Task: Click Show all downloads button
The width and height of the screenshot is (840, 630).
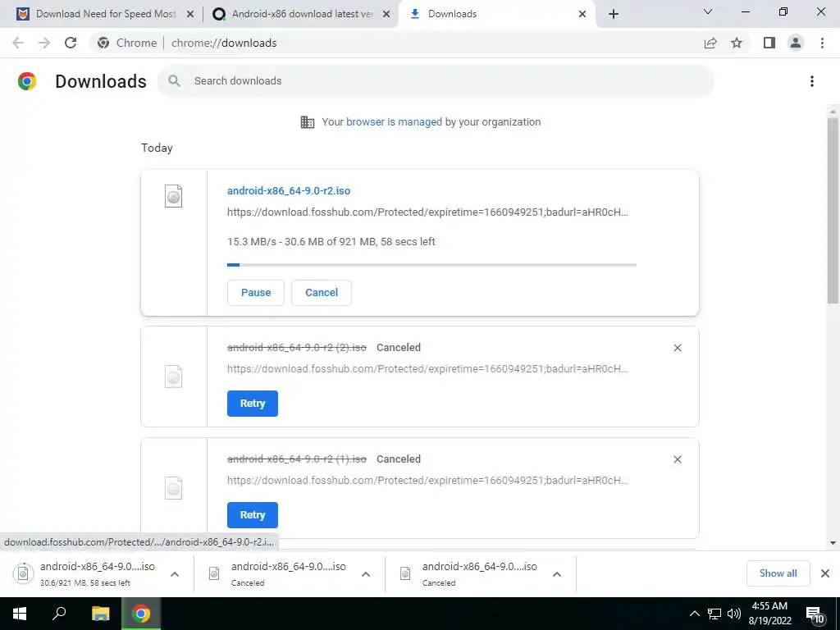Action: 778,573
